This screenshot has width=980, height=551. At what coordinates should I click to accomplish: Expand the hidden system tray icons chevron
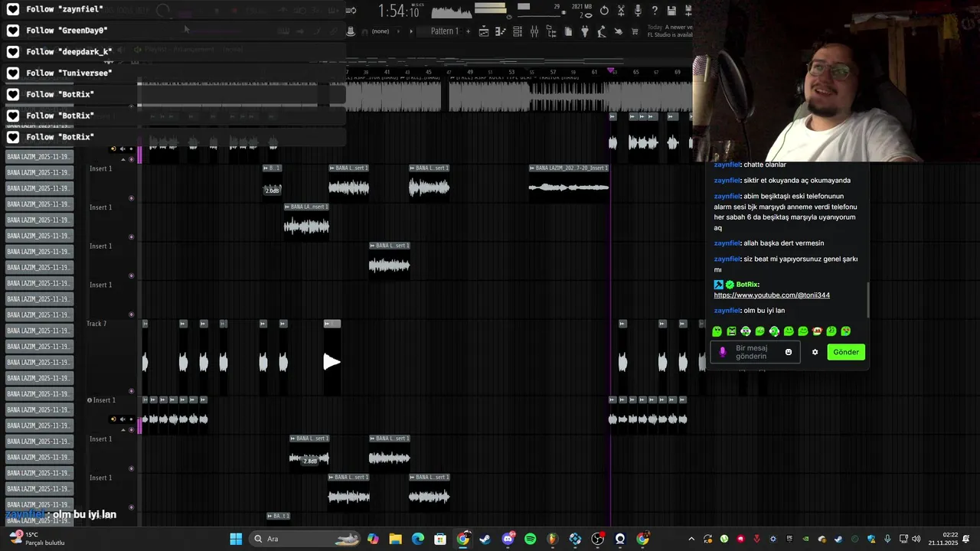[x=691, y=539]
